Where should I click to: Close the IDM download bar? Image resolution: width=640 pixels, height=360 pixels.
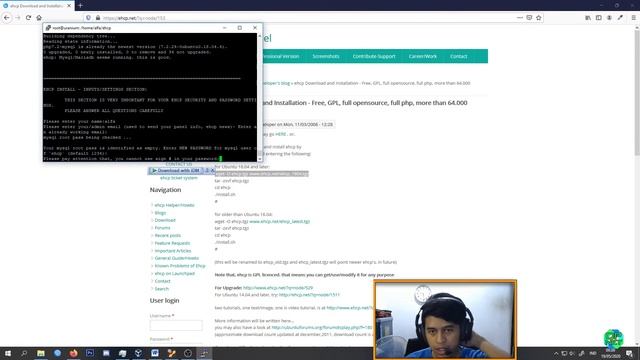point(213,171)
